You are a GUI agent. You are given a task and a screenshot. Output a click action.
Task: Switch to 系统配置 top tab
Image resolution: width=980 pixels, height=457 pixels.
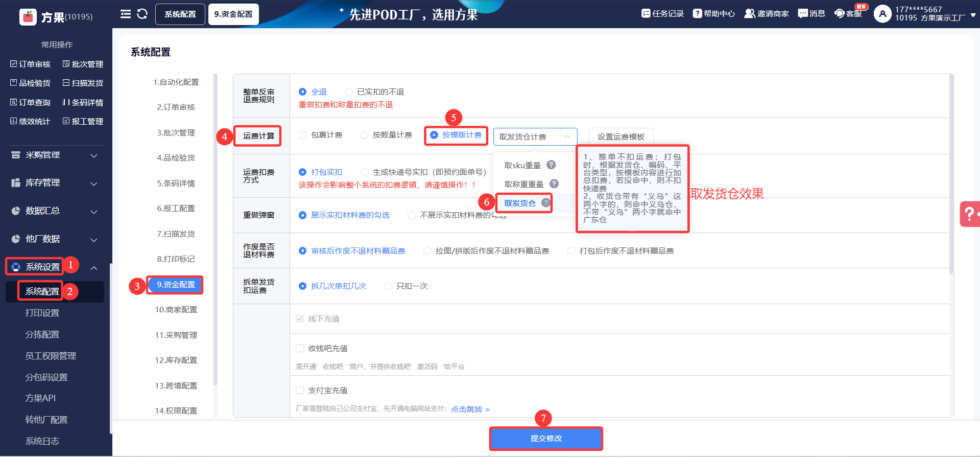coord(180,14)
